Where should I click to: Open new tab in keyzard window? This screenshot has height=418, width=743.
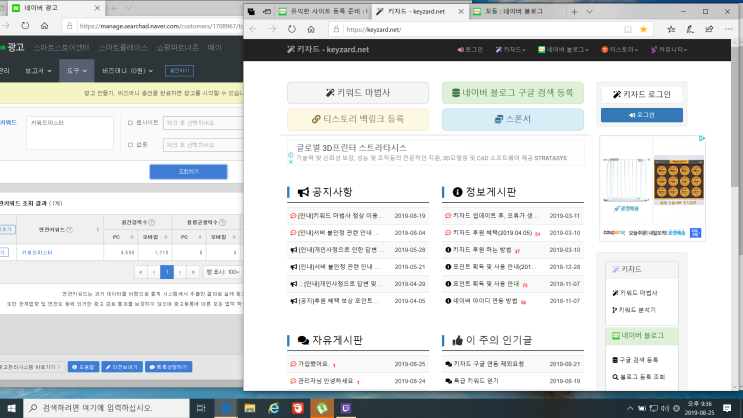click(574, 11)
